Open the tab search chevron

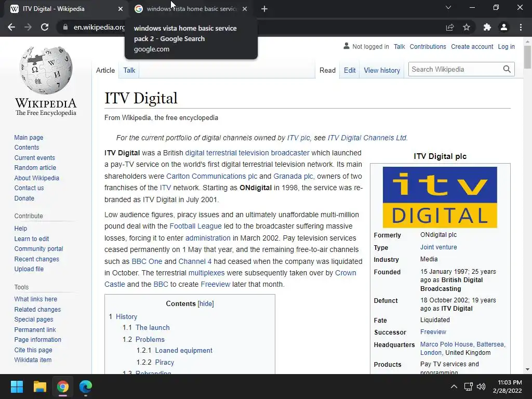[448, 7]
